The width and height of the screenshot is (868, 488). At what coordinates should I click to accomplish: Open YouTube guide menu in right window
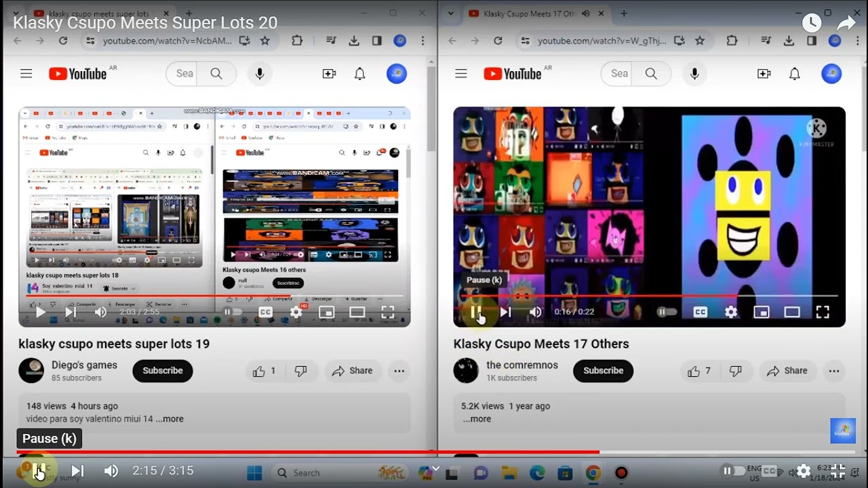pyautogui.click(x=461, y=74)
